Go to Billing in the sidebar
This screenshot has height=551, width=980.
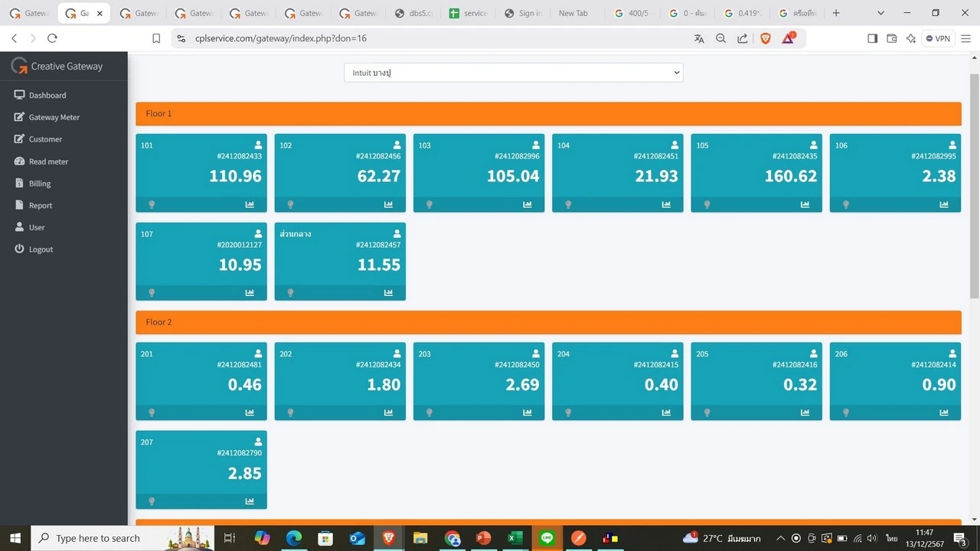(40, 184)
